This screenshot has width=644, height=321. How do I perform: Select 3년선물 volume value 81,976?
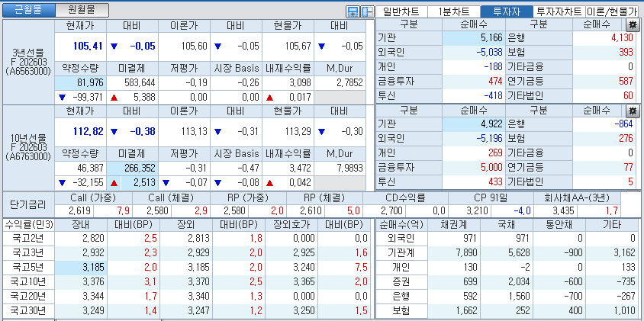[x=80, y=83]
